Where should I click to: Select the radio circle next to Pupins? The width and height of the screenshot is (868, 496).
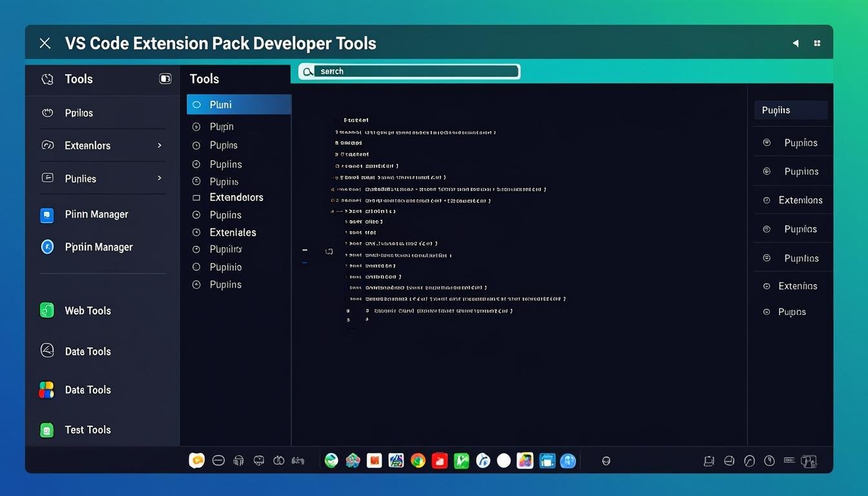[x=196, y=145]
